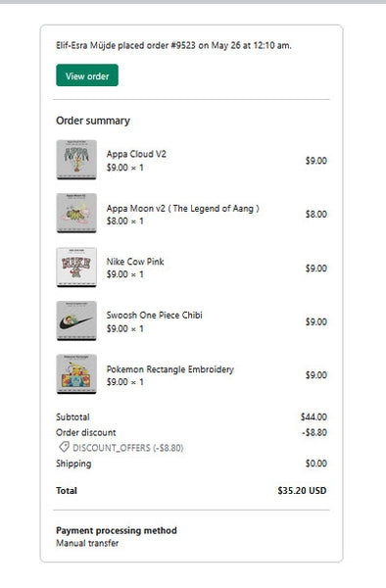Click the Appa Moon v2 ( The Legend of Aang ) title
Screen dimensions: 386x588
pos(182,209)
